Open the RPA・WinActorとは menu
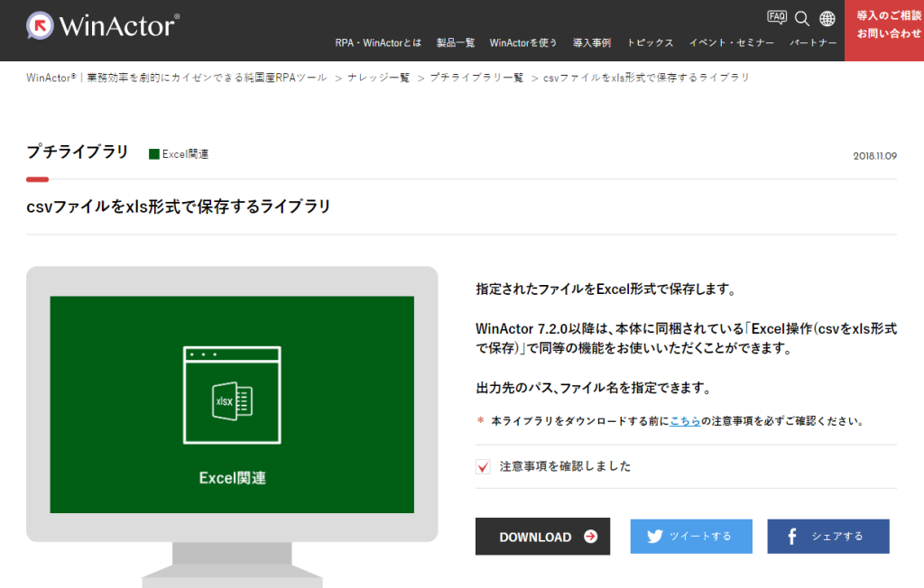This screenshot has height=588, width=924. pos(378,43)
